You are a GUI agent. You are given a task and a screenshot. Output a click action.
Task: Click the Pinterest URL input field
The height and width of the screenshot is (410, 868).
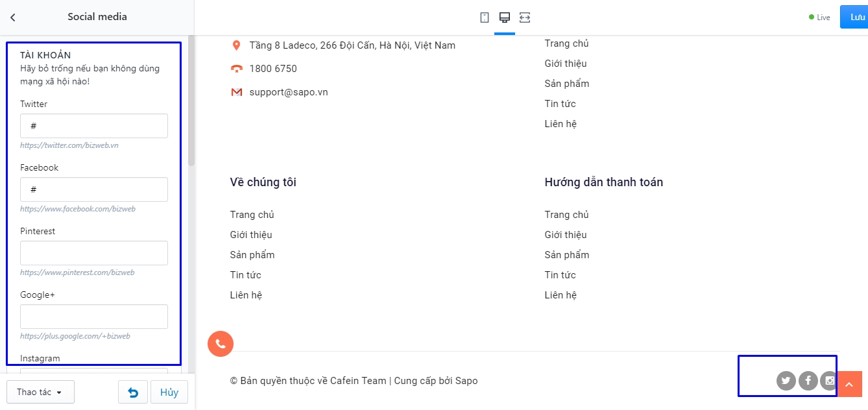tap(94, 253)
